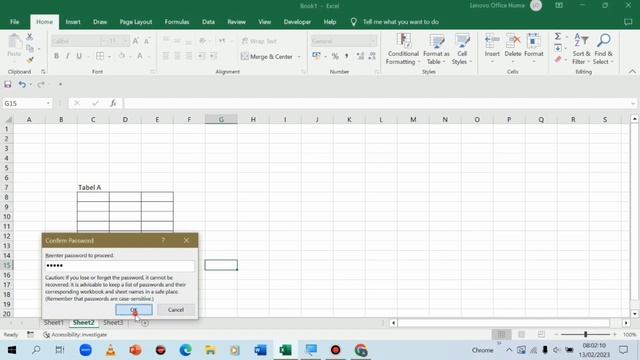Expand the Name Box dropdown arrow

pos(48,103)
